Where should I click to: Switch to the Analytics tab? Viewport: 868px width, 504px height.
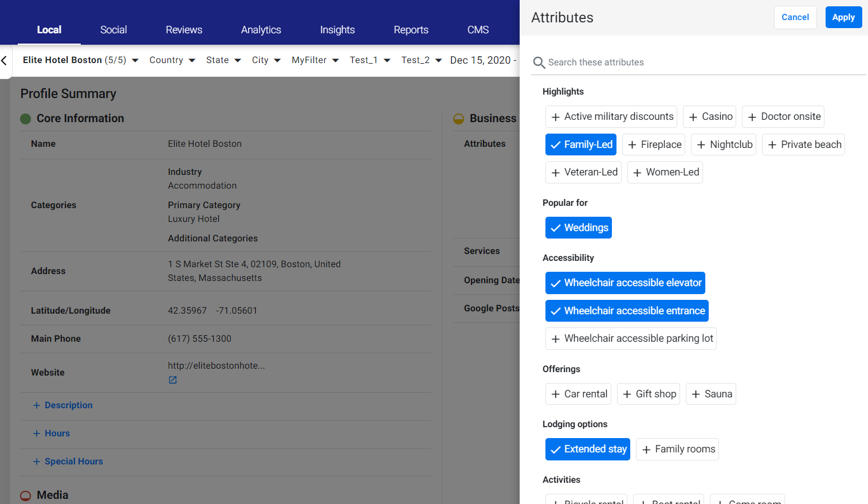[x=261, y=30]
